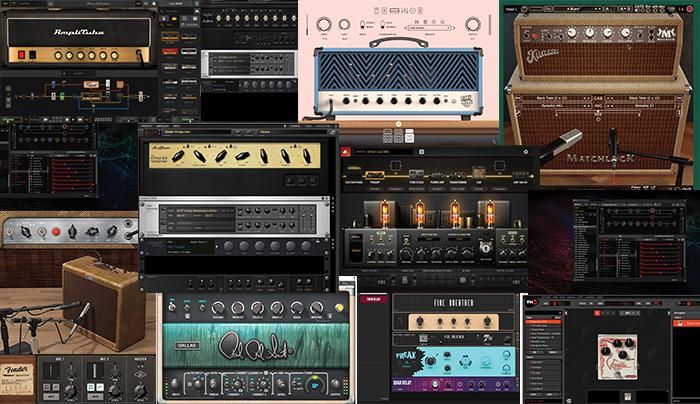Flip the red power switch on AmpliTube head
This screenshot has height=404, width=700.
21,55
